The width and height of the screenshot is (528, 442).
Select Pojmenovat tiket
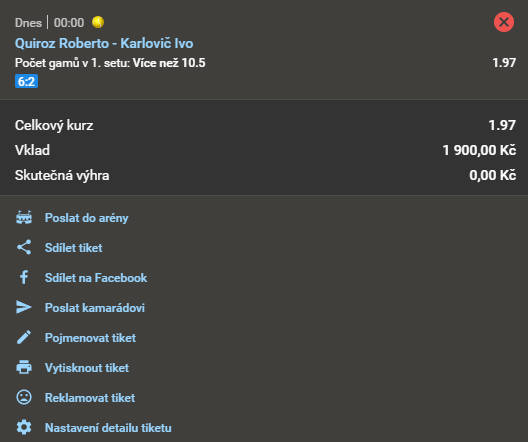coord(90,338)
